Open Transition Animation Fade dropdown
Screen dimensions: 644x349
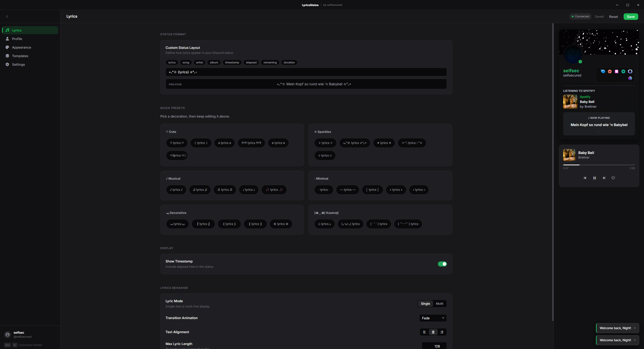click(x=433, y=318)
